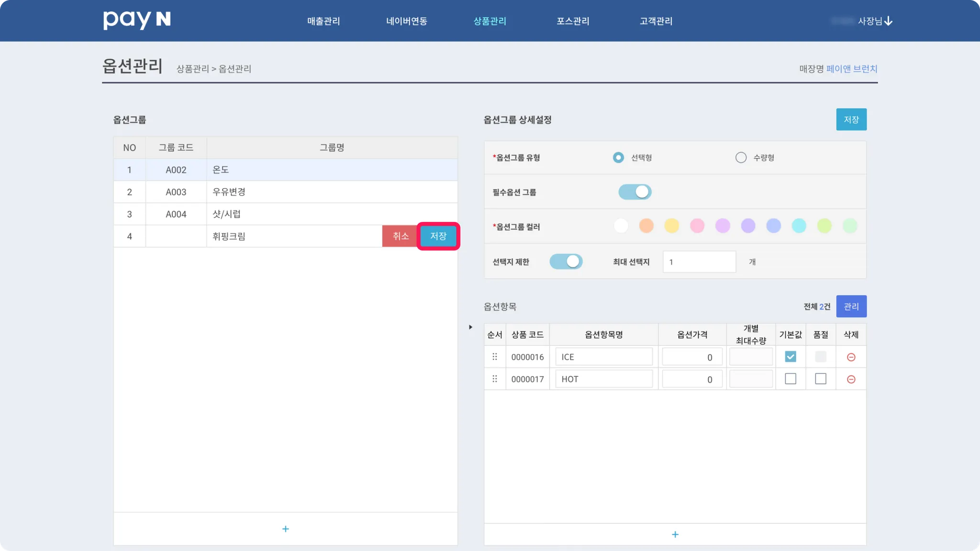
Task: Click drag handle for HOT row
Action: [495, 379]
